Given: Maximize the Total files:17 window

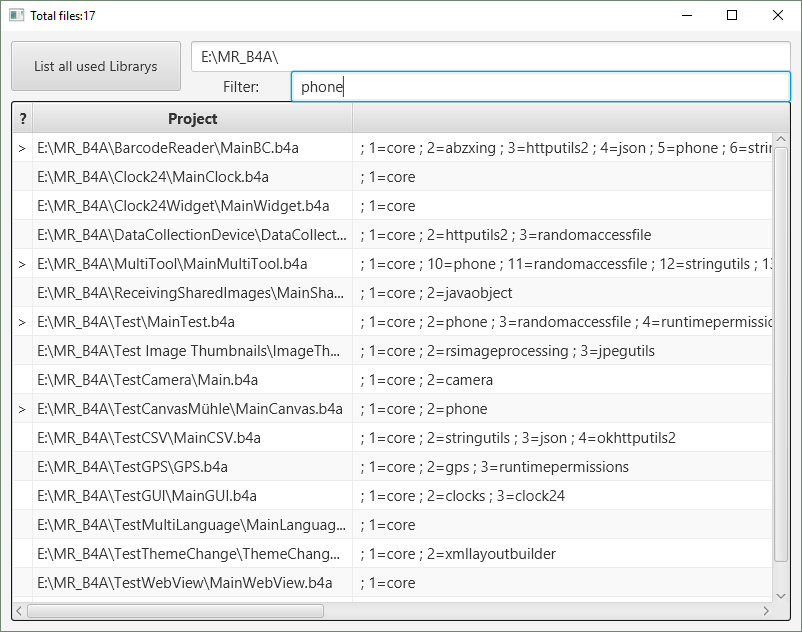Looking at the screenshot, I should 732,15.
